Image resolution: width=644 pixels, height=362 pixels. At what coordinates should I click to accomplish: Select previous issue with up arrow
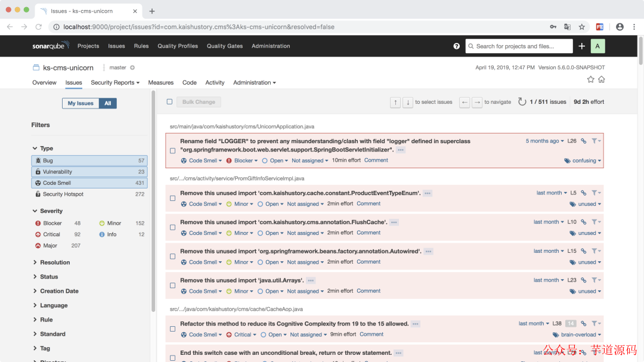point(395,102)
